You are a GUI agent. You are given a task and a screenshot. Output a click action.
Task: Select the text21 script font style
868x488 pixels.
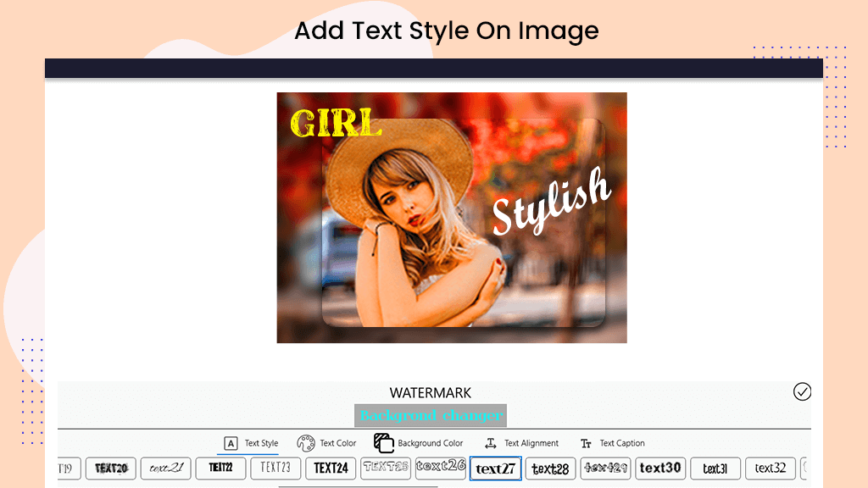tap(165, 468)
